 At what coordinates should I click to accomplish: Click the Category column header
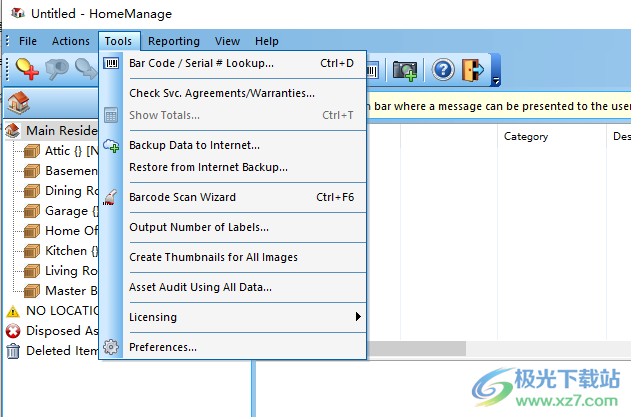525,137
